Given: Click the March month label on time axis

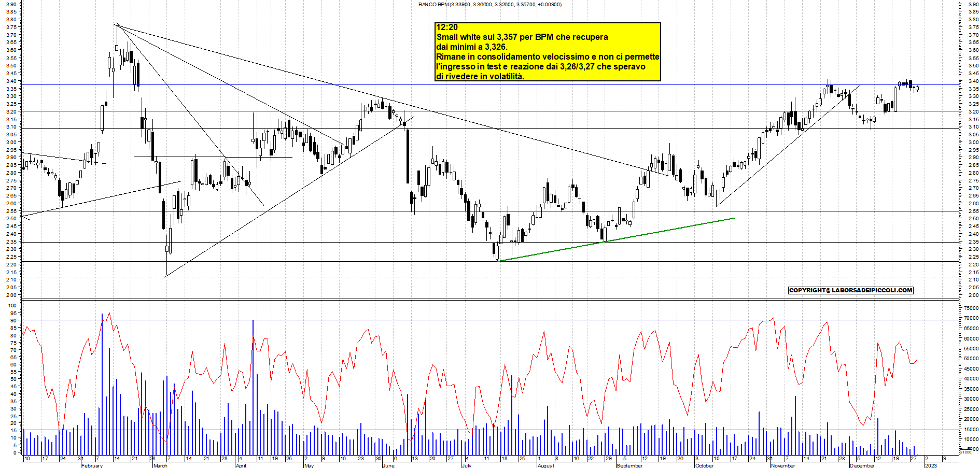Looking at the screenshot, I should click(160, 465).
